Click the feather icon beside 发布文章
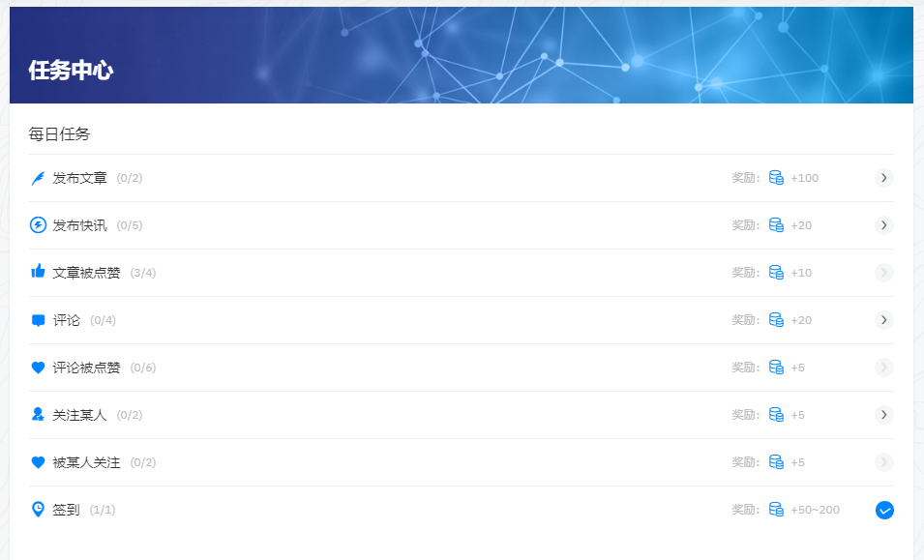 38,178
